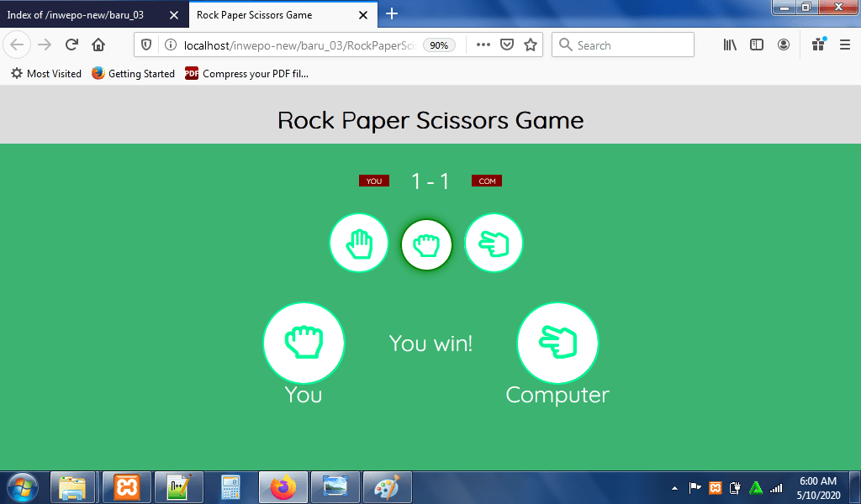The width and height of the screenshot is (861, 504).
Task: Focus the Search box
Action: coord(623,45)
